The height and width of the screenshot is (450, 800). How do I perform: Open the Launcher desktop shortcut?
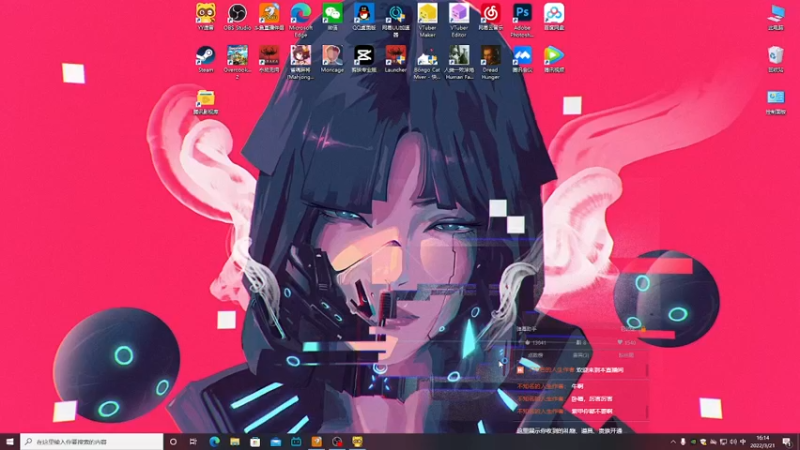pos(396,59)
